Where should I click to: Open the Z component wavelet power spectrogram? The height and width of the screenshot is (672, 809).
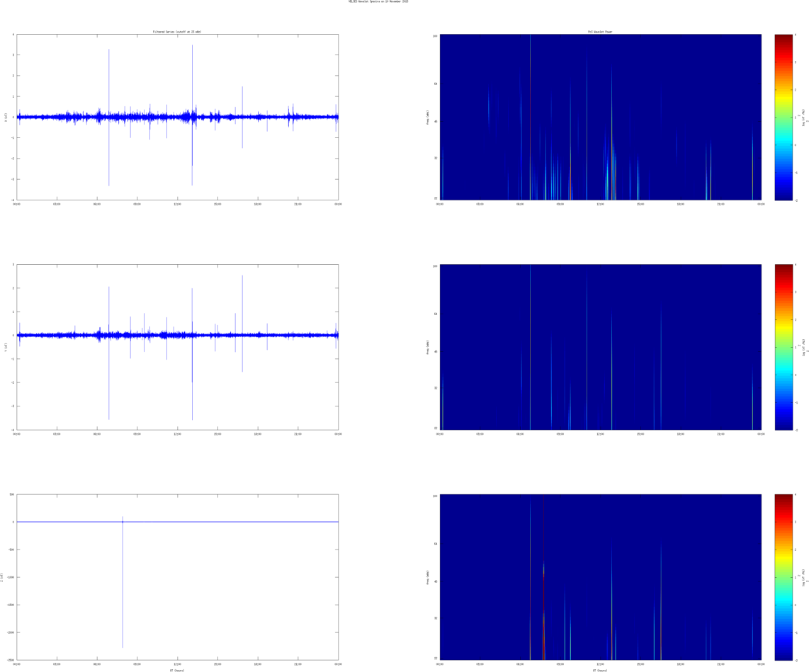(601, 577)
